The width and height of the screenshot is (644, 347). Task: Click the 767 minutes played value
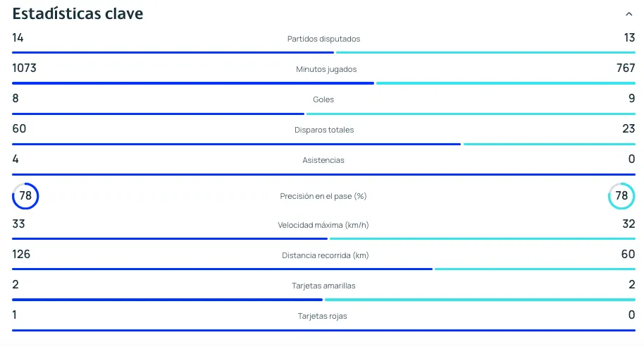626,68
